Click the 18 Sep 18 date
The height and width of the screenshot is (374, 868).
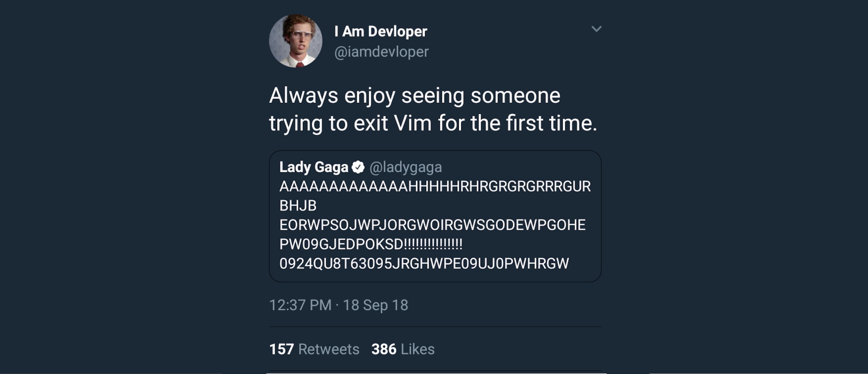coord(375,305)
